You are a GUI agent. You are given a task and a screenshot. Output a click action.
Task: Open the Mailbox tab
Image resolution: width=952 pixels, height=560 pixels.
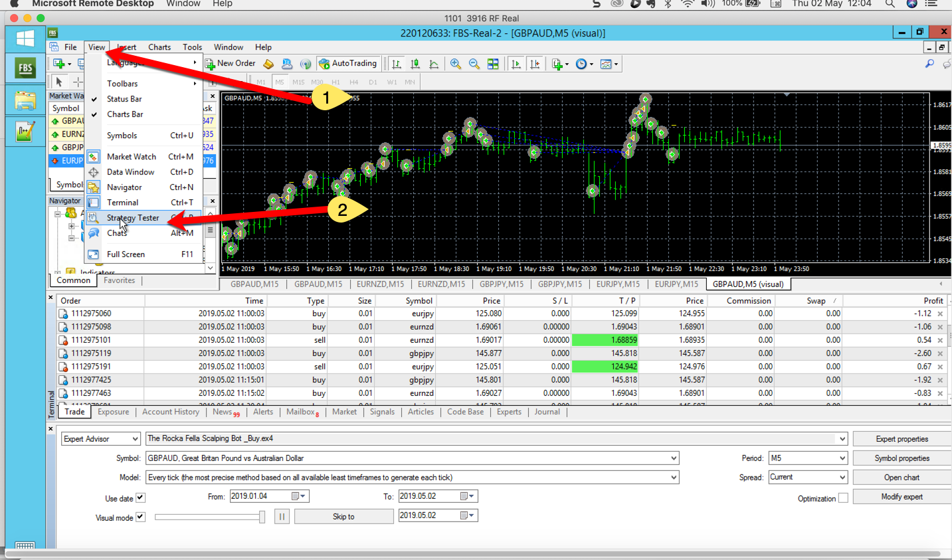[x=302, y=412]
